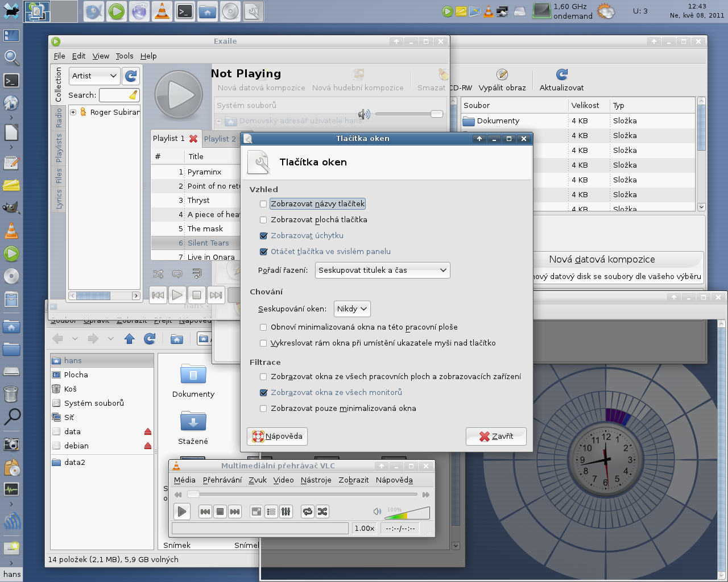Toggle VLC fullscreen button

click(257, 512)
